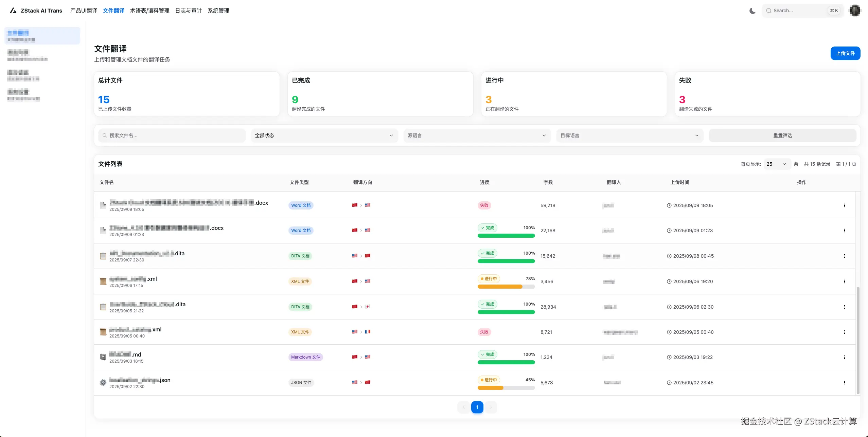Click next page arrow in pagination
The width and height of the screenshot is (868, 437).
[x=491, y=407]
